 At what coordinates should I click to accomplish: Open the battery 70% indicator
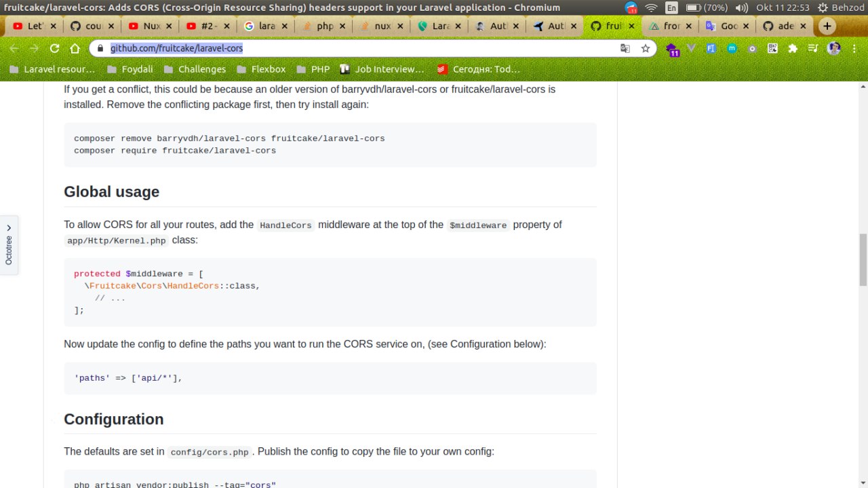[707, 7]
